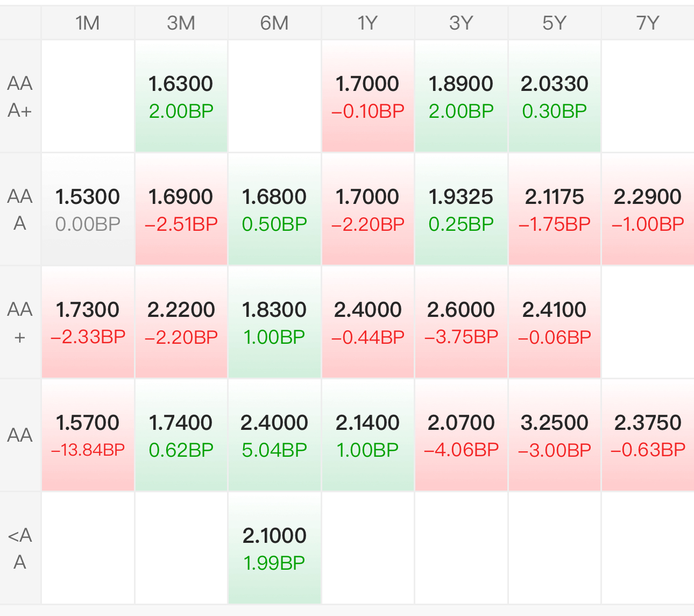Open AAA+ 3M cell showing 1.6300
Image resolution: width=694 pixels, height=616 pixels.
click(x=181, y=97)
